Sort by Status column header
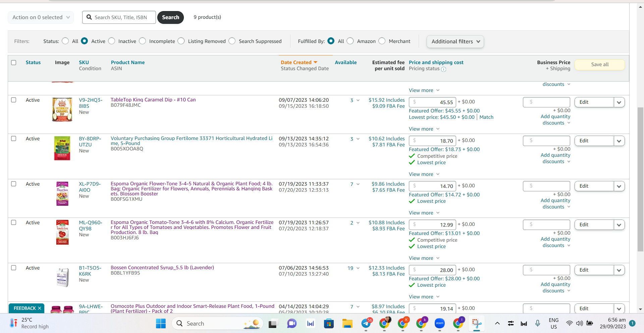 (33, 62)
